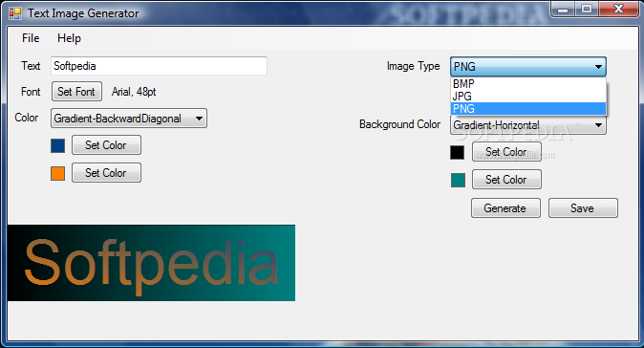
Task: Click the Arial, 48pt font label
Action: click(x=134, y=92)
